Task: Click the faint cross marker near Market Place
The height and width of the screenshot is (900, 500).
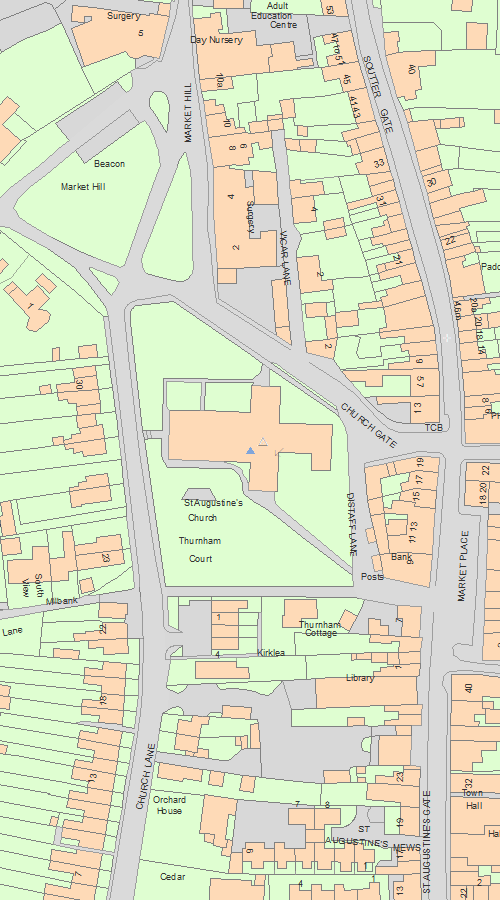Action: click(x=447, y=338)
